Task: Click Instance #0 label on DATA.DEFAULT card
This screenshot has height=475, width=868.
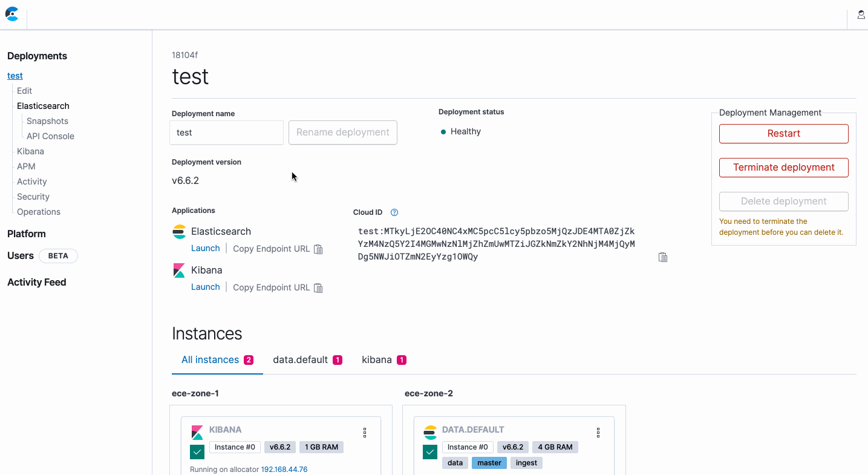Action: [468, 447]
